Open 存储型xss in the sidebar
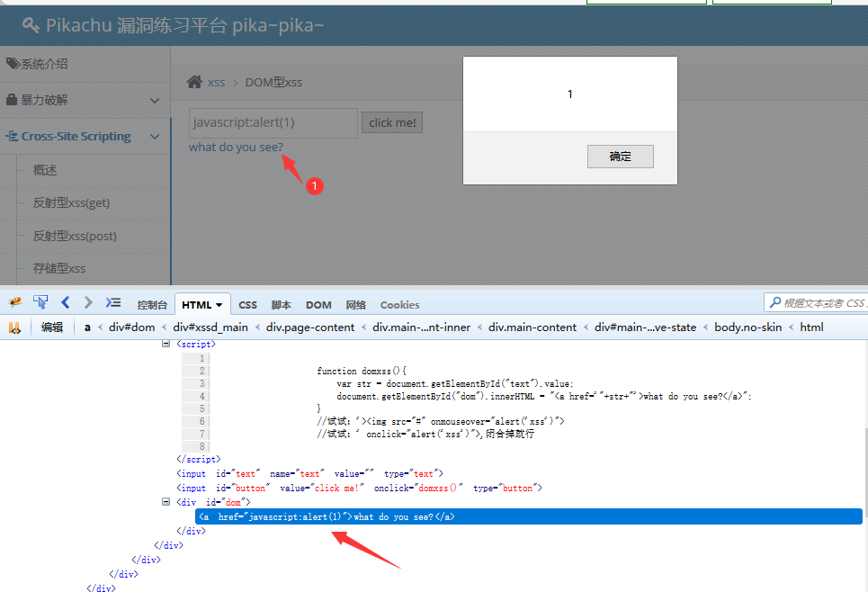This screenshot has width=868, height=592. (x=58, y=269)
